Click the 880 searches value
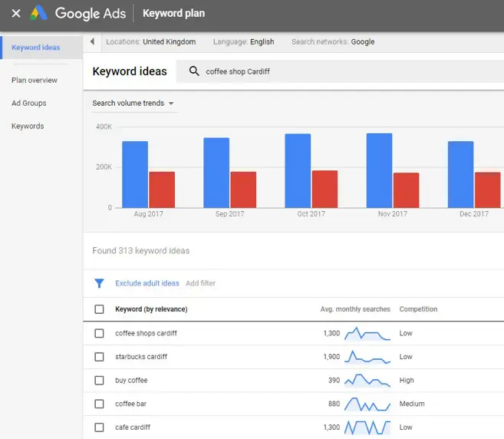 334,404
